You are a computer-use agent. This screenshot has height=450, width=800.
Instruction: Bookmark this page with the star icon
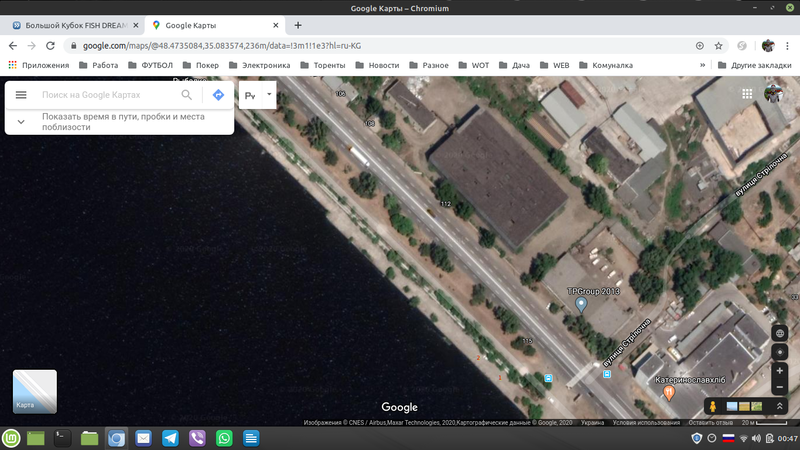point(718,46)
